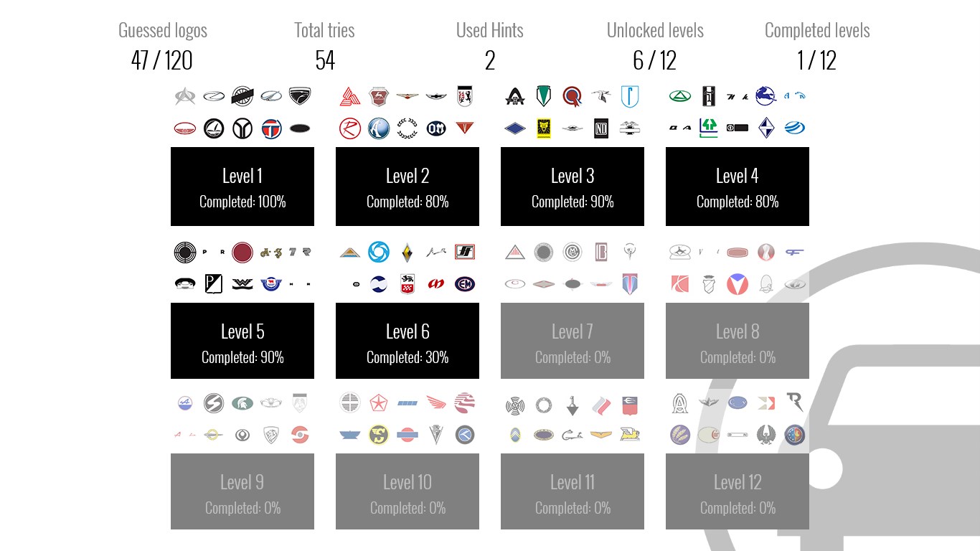Select the blue aperture circle logo
The width and height of the screenshot is (980, 551).
coord(379,252)
